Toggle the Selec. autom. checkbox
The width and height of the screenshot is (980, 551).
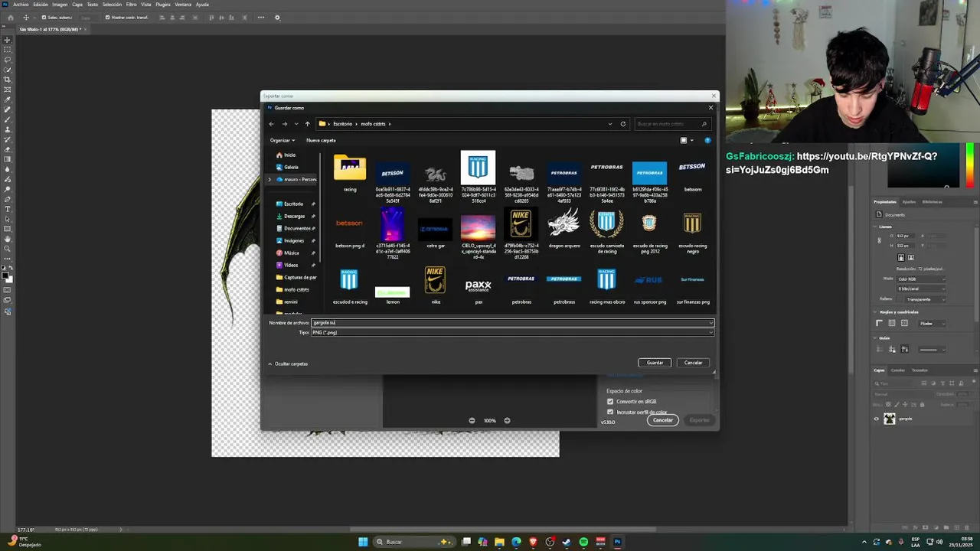[44, 18]
